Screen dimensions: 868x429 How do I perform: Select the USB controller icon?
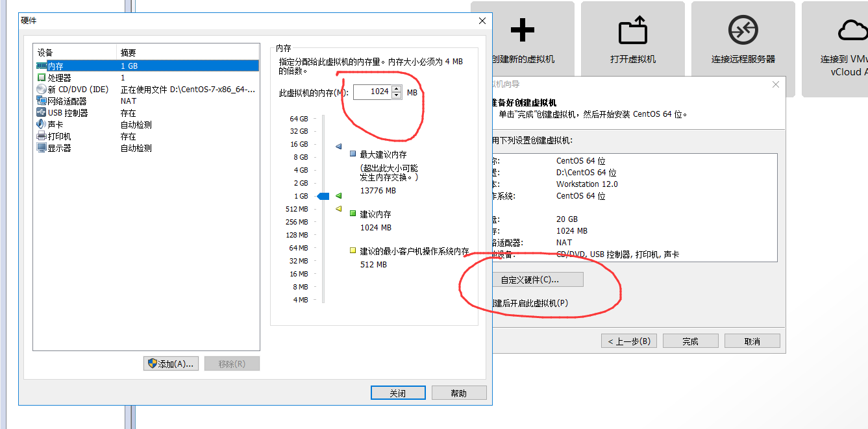[42, 113]
